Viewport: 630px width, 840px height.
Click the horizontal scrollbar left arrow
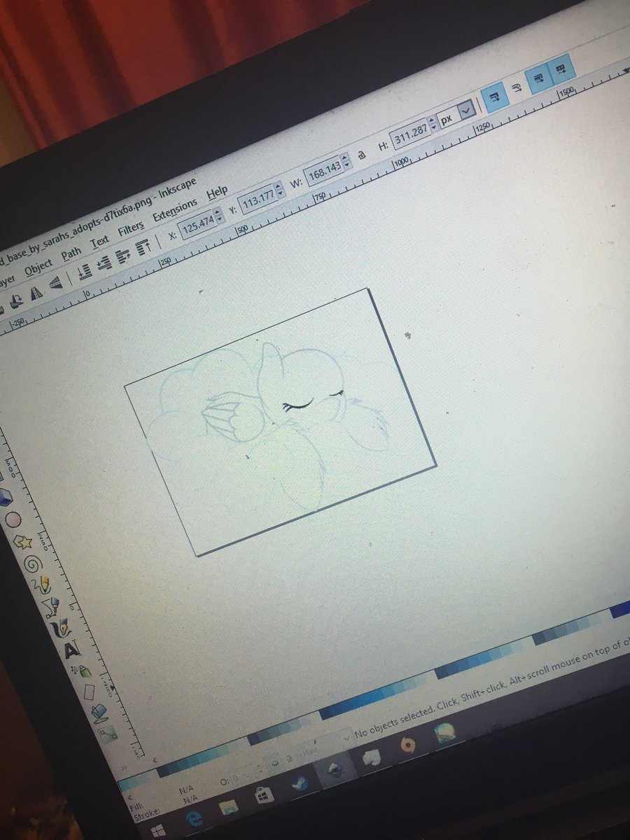tap(155, 760)
